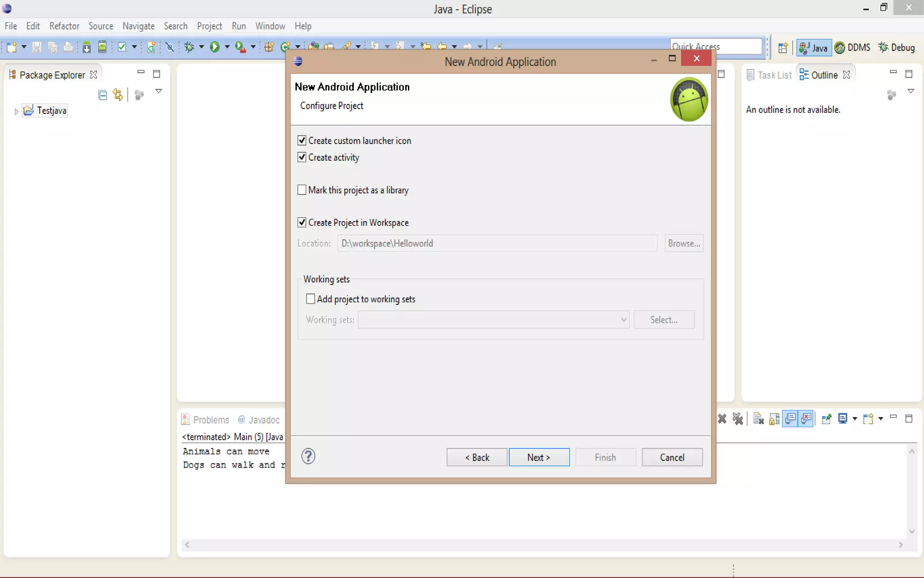Check Add project to working sets
Image resolution: width=924 pixels, height=578 pixels.
pos(310,298)
